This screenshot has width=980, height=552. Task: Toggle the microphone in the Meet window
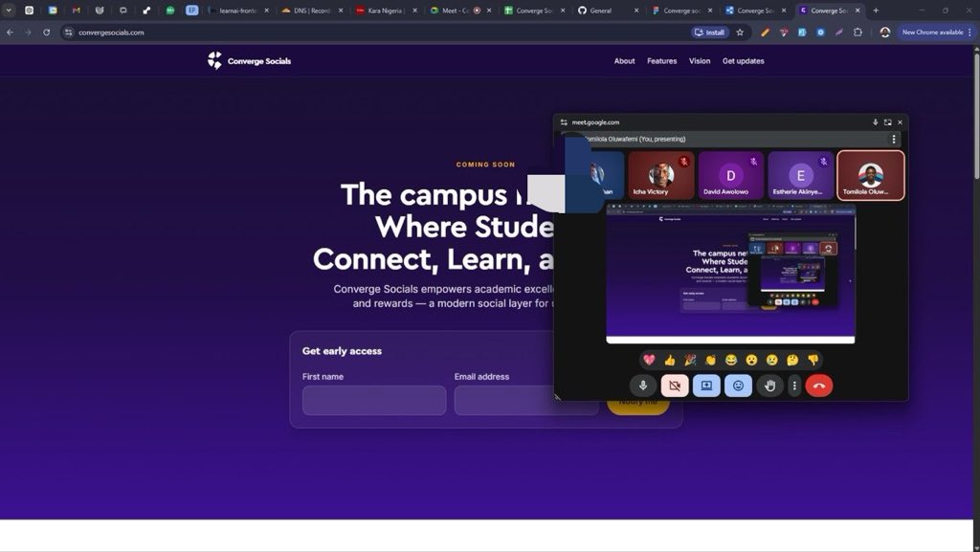tap(642, 386)
